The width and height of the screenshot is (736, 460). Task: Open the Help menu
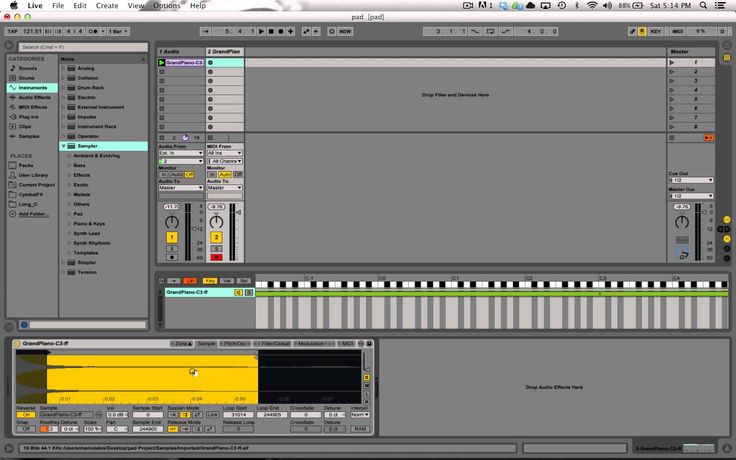198,6
